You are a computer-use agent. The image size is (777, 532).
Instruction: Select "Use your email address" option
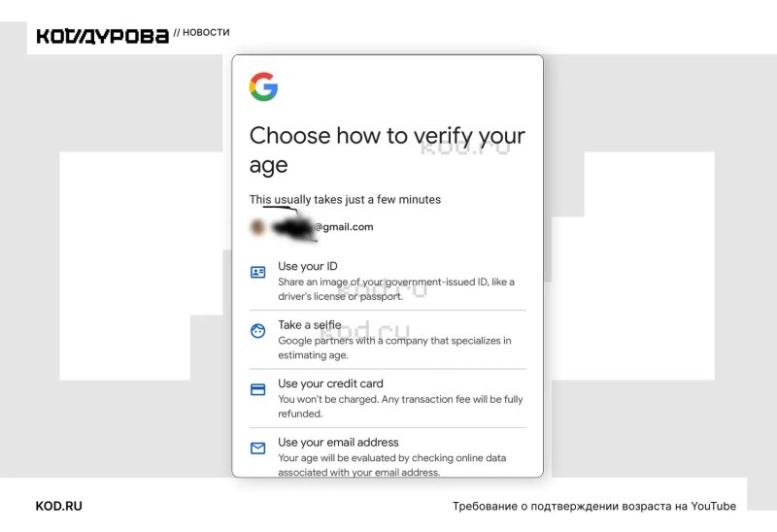click(x=338, y=443)
